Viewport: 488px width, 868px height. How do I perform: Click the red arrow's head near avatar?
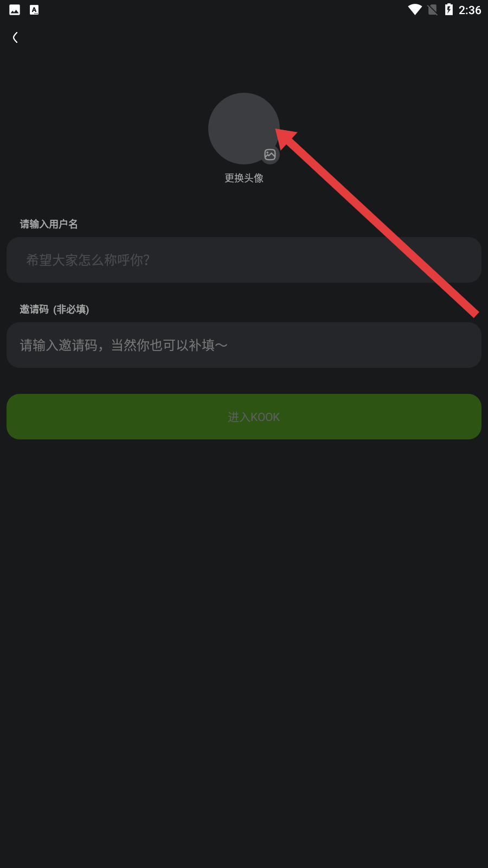pos(286,137)
